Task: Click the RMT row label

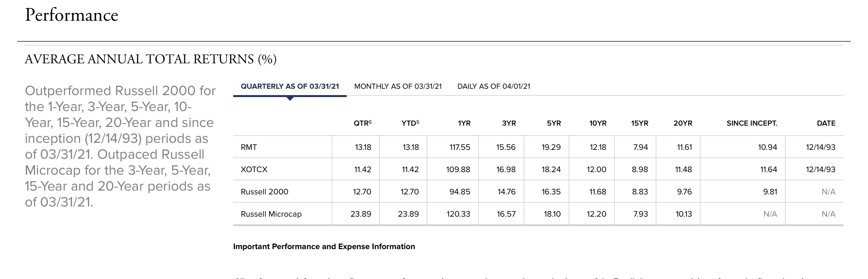Action: [249, 147]
